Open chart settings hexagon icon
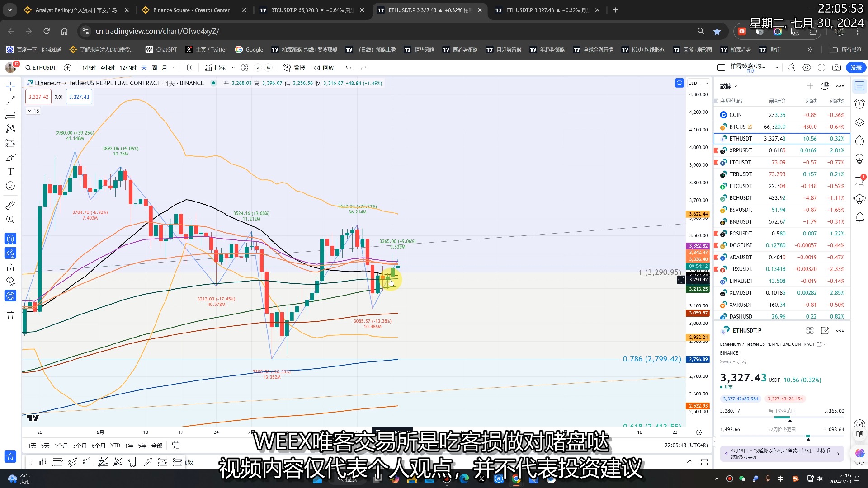This screenshot has width=868, height=488. (x=807, y=68)
